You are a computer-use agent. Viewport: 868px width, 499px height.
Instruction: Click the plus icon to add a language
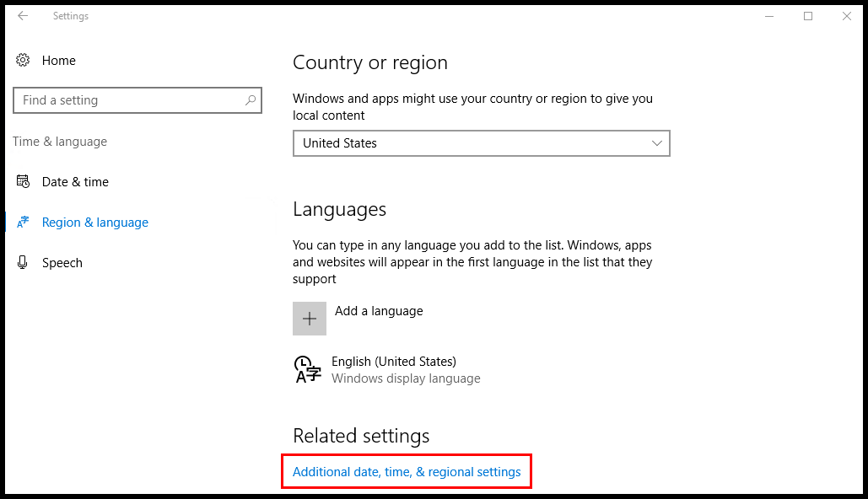click(x=309, y=318)
